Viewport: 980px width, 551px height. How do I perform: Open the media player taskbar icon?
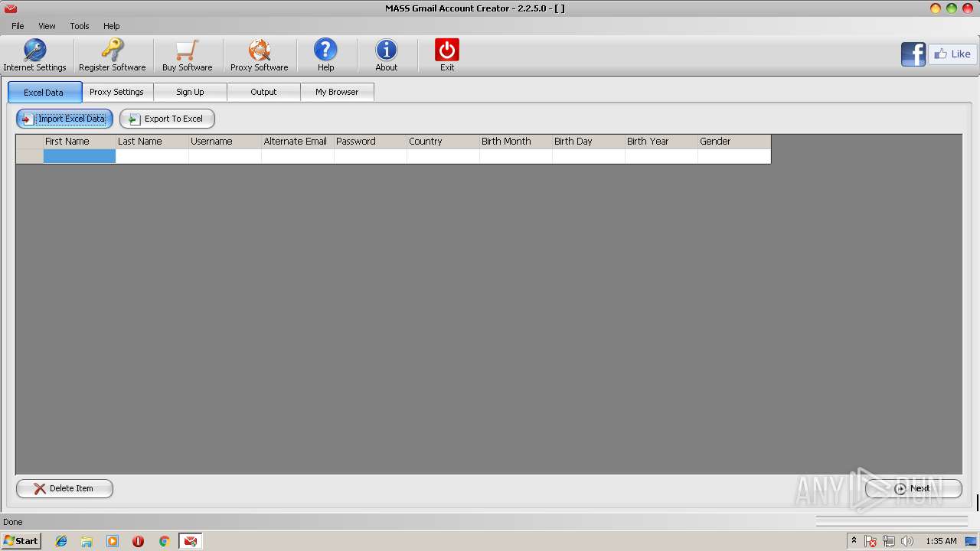point(113,541)
